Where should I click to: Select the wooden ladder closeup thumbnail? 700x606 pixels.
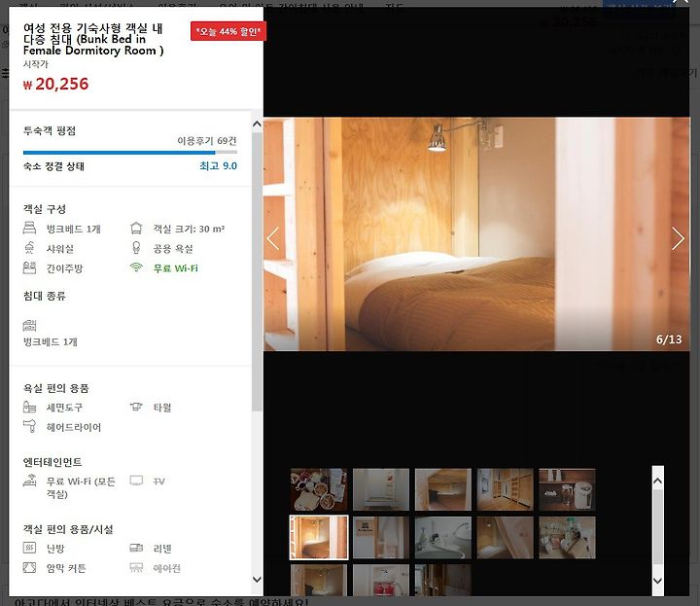point(505,537)
